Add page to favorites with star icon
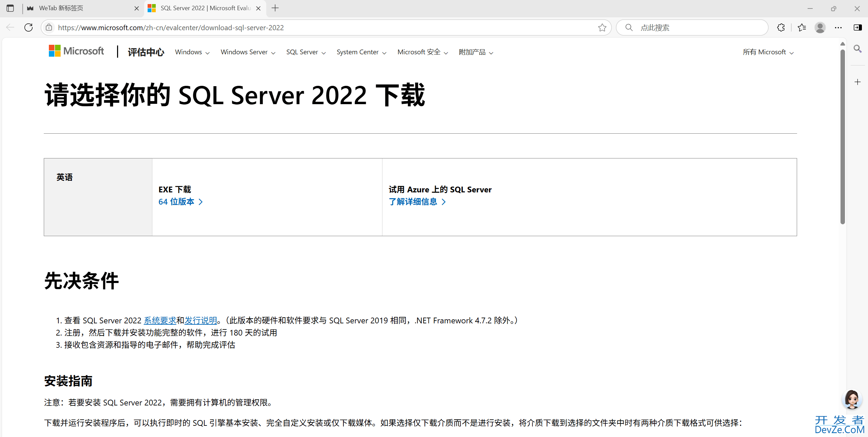This screenshot has width=868, height=437. coord(602,27)
